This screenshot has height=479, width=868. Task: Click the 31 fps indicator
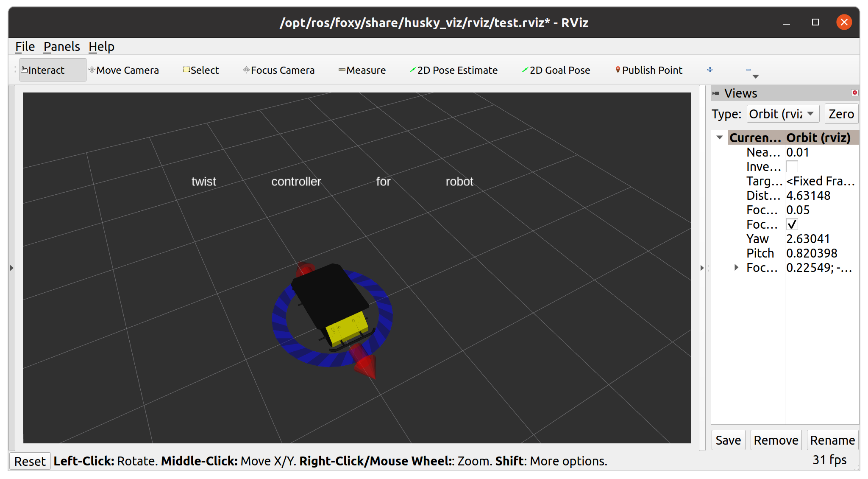tap(829, 460)
